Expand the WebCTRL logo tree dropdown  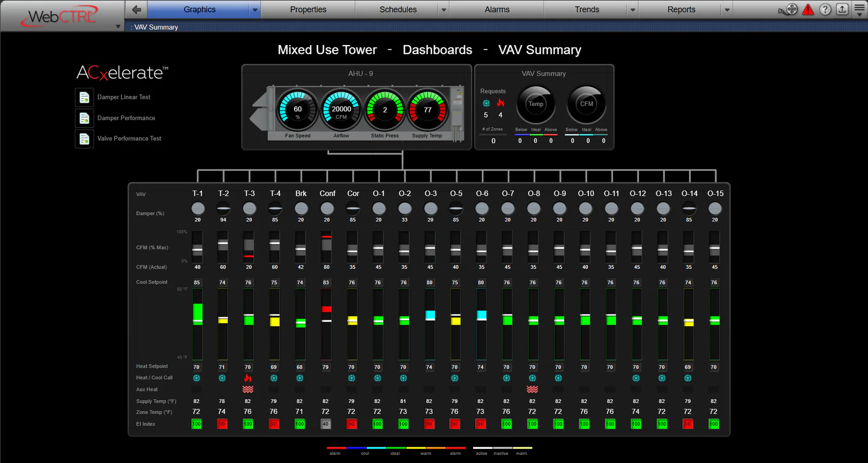coord(118,27)
